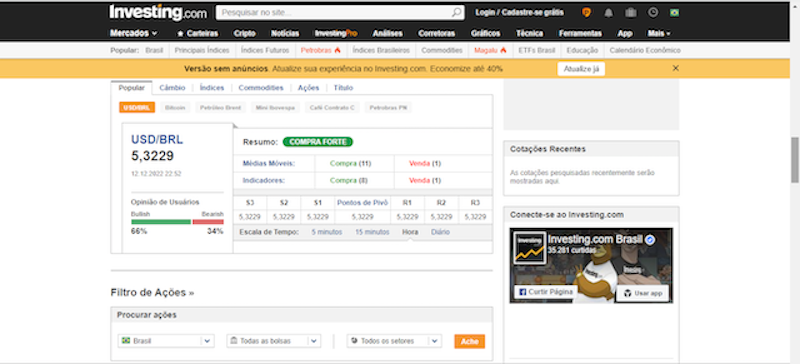Set time scale to 15 minutos
The height and width of the screenshot is (364, 800).
coord(372,232)
